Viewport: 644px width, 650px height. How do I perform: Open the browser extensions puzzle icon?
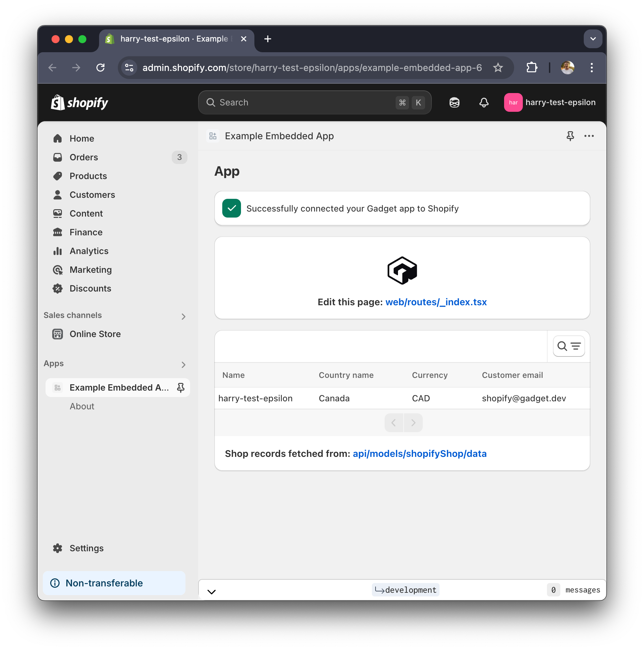tap(532, 68)
